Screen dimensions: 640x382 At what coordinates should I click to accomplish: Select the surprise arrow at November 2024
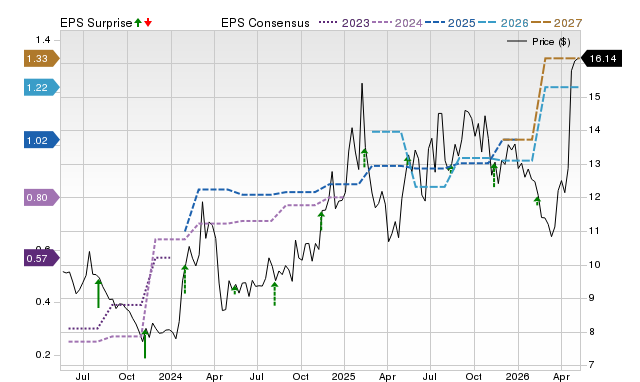click(321, 220)
